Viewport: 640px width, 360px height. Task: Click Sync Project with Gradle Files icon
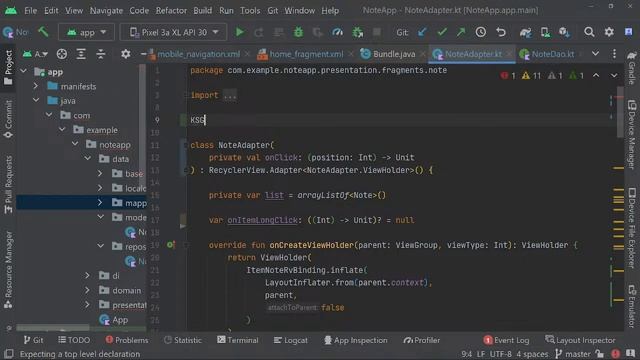pyautogui.click(x=525, y=32)
